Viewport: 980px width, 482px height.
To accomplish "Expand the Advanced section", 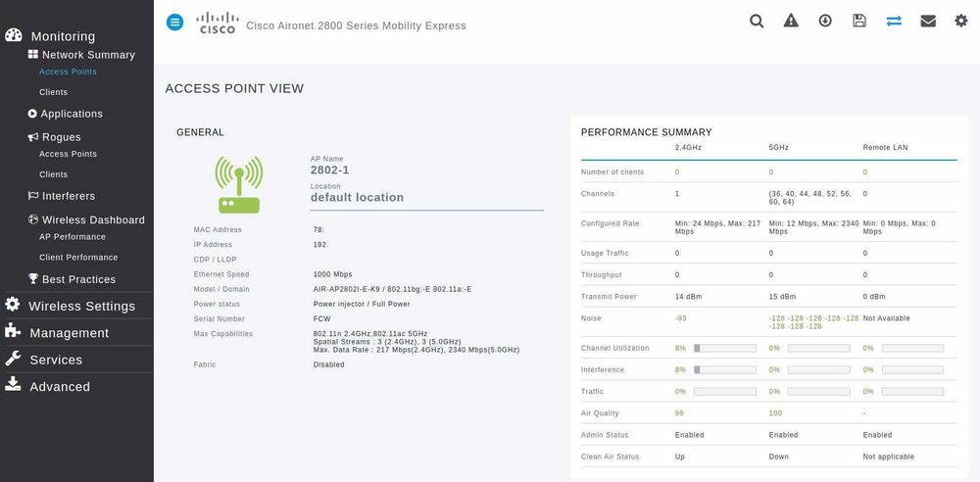I will [60, 386].
